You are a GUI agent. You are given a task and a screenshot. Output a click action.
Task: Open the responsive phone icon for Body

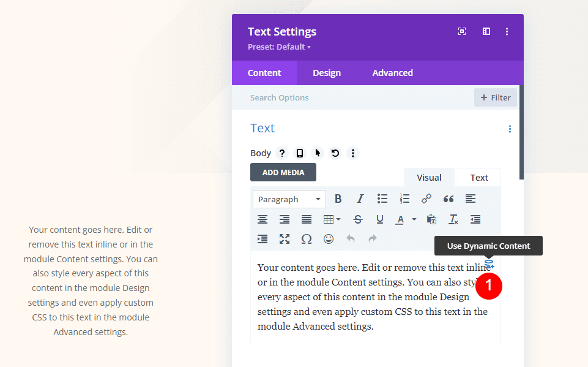click(300, 153)
